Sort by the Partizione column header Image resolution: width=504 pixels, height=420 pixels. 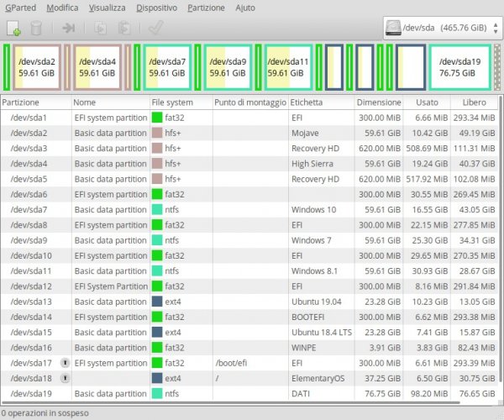[x=36, y=102]
